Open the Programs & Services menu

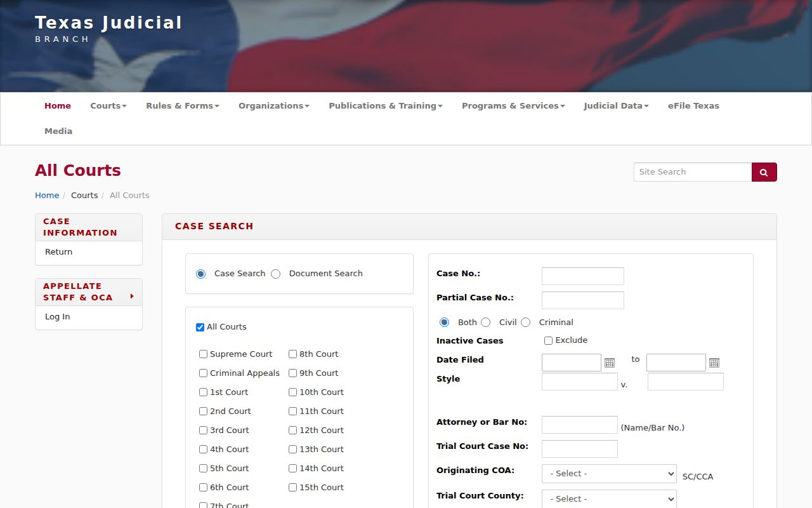(513, 106)
